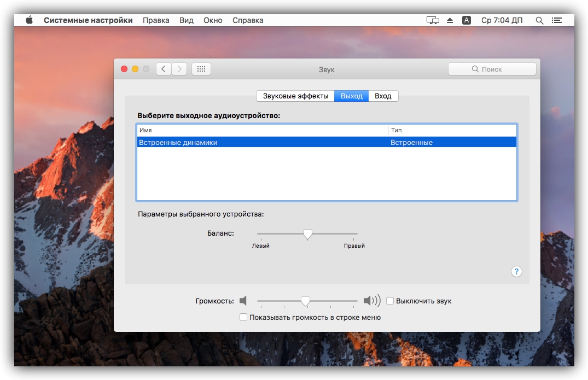Click the Show All grid icon
Image resolution: width=588 pixels, height=380 pixels.
click(x=201, y=69)
